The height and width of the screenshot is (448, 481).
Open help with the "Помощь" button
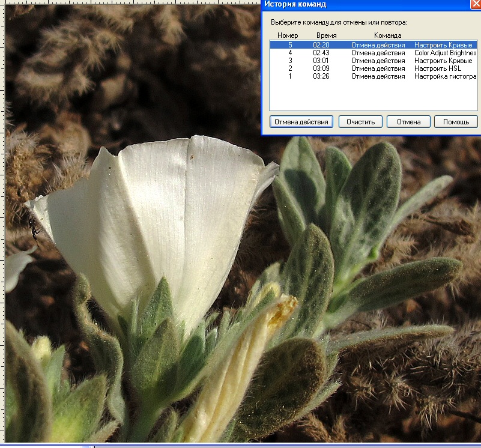[456, 122]
